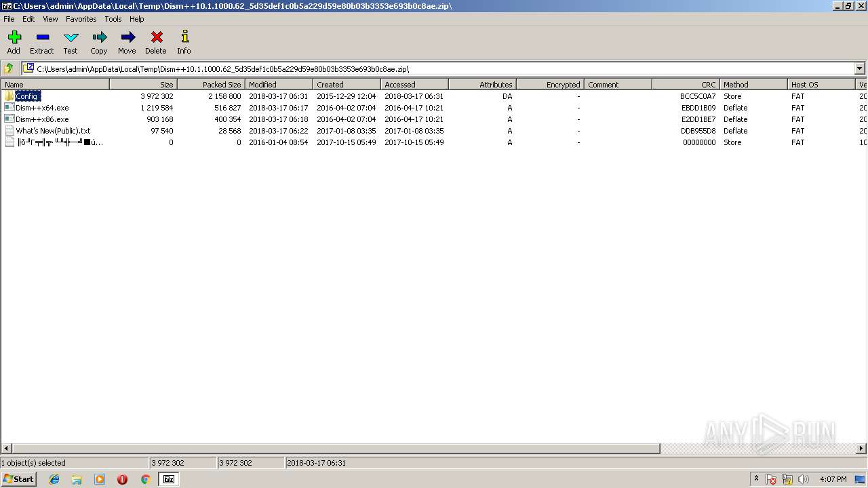Sort by Comment column header
This screenshot has width=868, height=488.
pyautogui.click(x=618, y=85)
